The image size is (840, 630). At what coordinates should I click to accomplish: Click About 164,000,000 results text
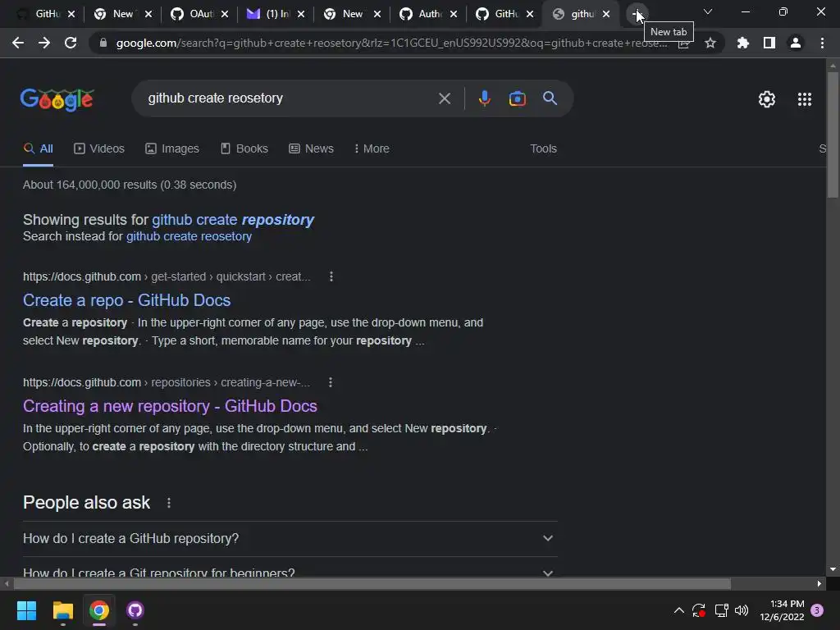[x=130, y=185]
